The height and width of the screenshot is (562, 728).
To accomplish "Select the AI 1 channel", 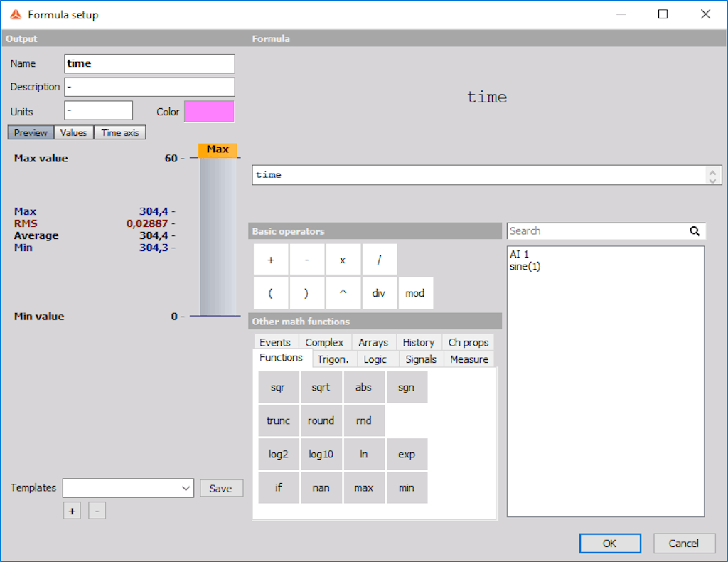I will tap(519, 254).
